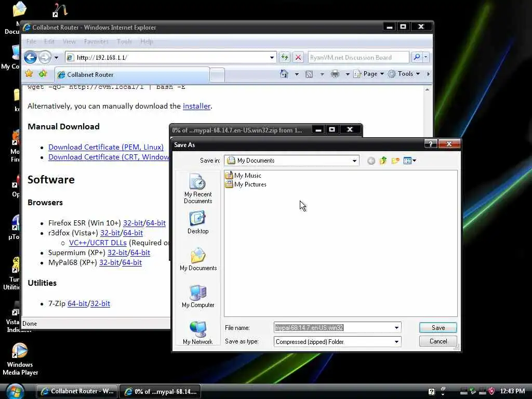Click the RSS feeds icon
This screenshot has width=532, height=399.
coord(309,74)
